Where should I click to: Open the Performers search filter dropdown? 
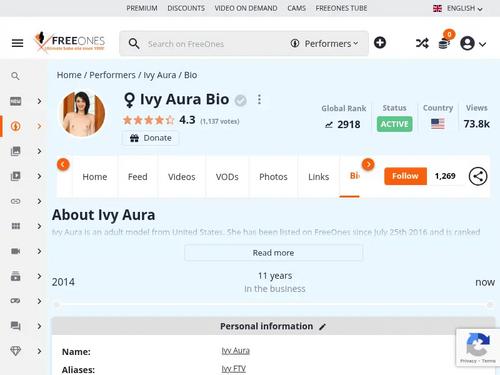pos(324,44)
